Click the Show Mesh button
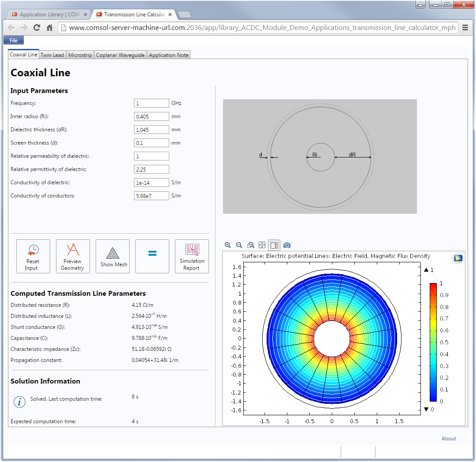The width and height of the screenshot is (476, 462). point(113,256)
